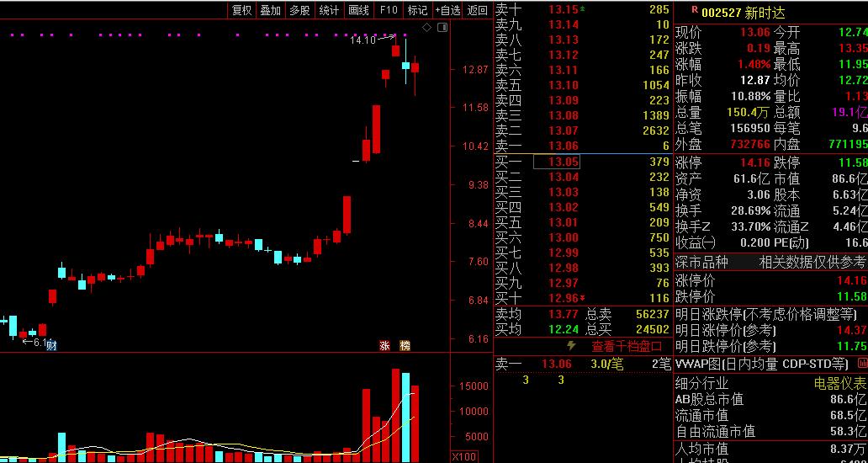
Task: Click the 涨幅 1.48% value
Action: [x=754, y=64]
